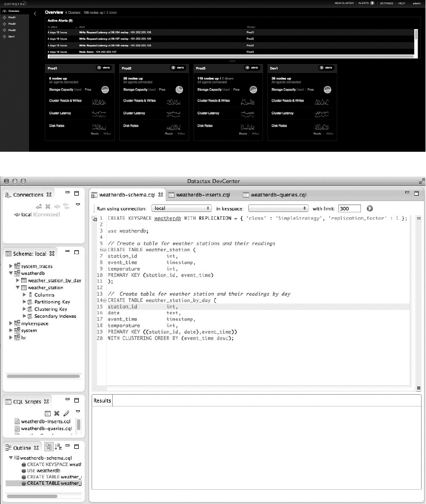Click the New CQL Script icon
The height and width of the screenshot is (504, 426).
(48, 413)
